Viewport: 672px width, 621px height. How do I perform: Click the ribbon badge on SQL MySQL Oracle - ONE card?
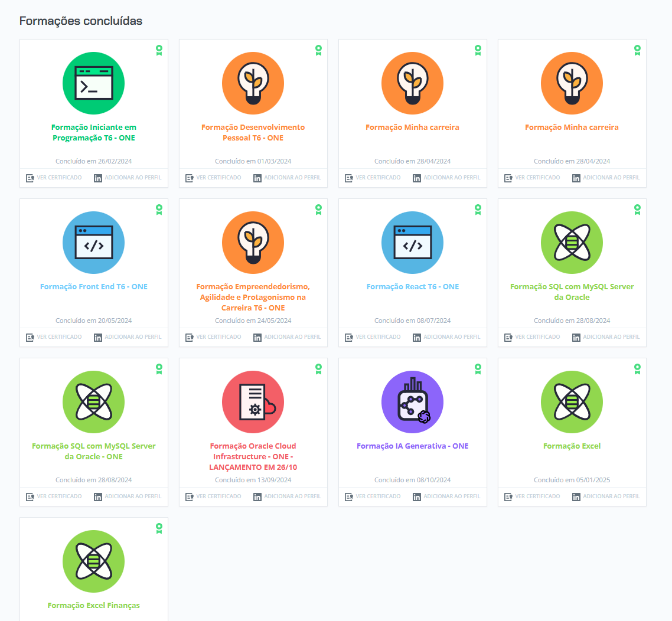click(x=159, y=369)
